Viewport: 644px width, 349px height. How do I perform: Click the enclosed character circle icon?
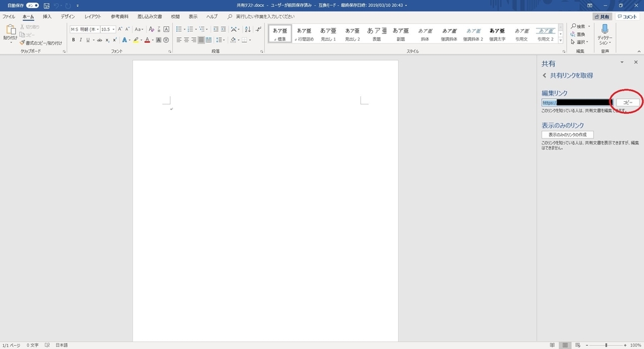pos(166,40)
